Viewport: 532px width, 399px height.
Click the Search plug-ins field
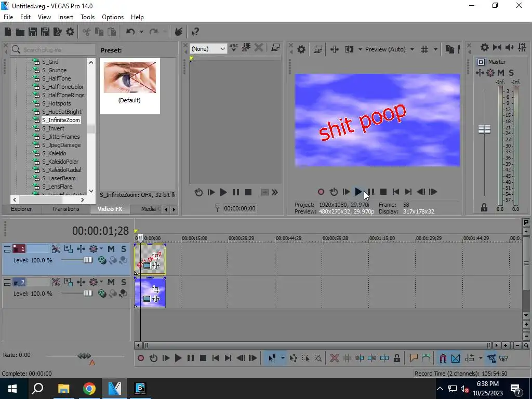[x=53, y=50]
